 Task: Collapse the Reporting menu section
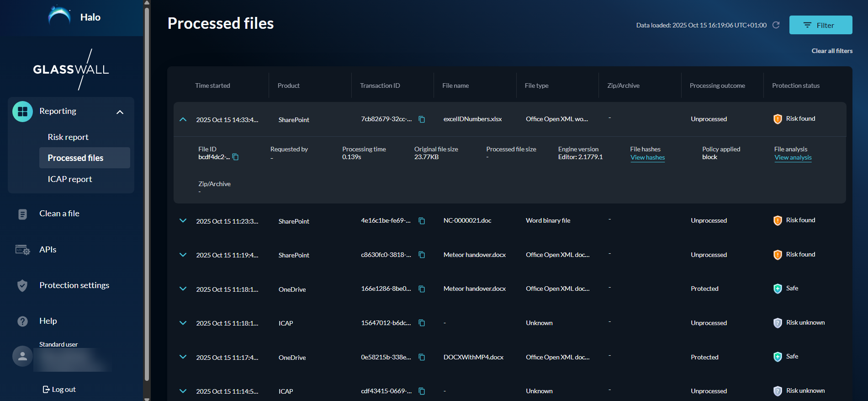point(120,112)
